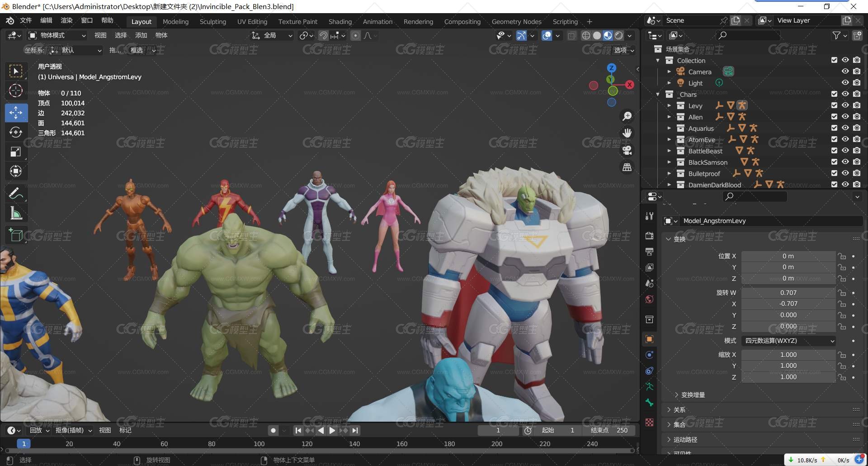Select the Transform tool
The width and height of the screenshot is (868, 466).
tap(16, 171)
